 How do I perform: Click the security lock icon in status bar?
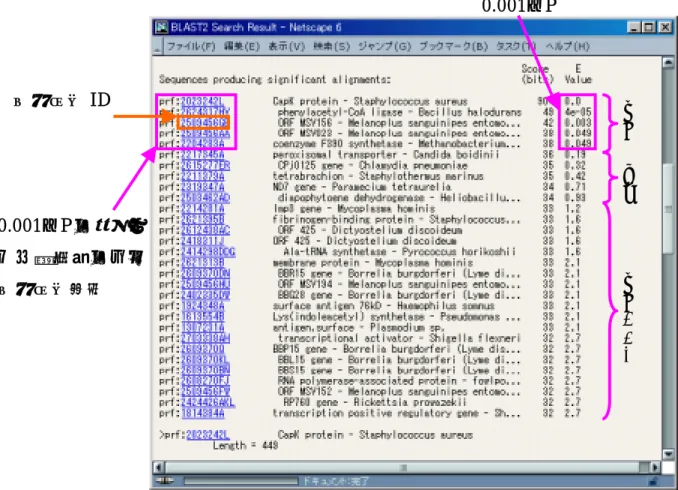[x=653, y=481]
